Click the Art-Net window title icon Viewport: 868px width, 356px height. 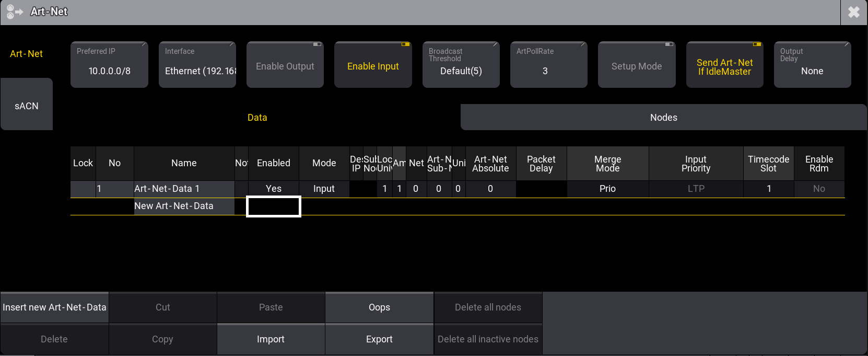pos(14,12)
